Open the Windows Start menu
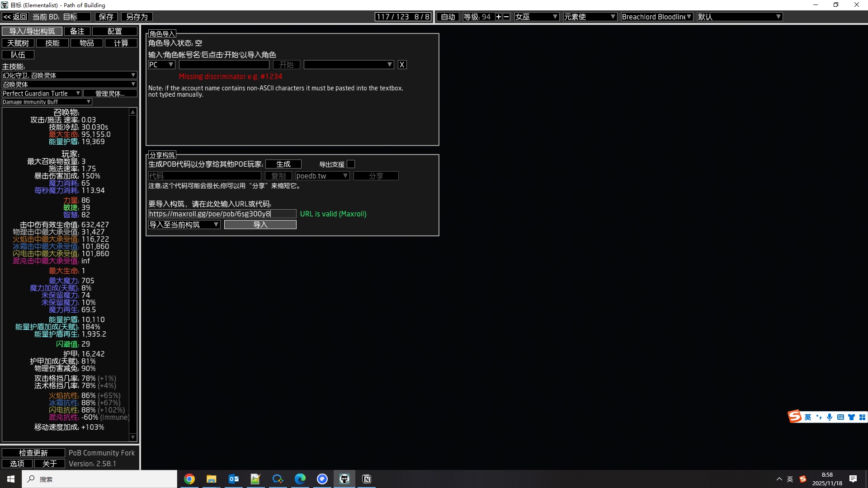868x488 pixels. click(x=11, y=479)
